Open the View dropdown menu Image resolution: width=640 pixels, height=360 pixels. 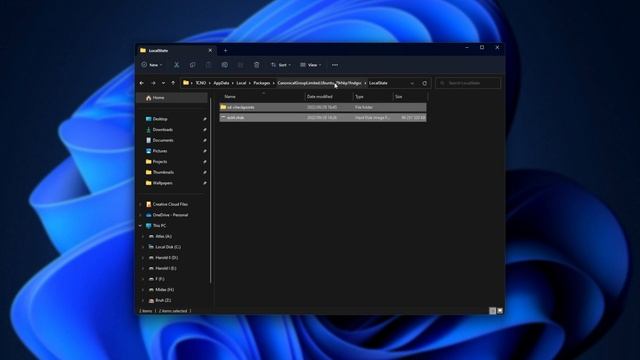click(311, 65)
